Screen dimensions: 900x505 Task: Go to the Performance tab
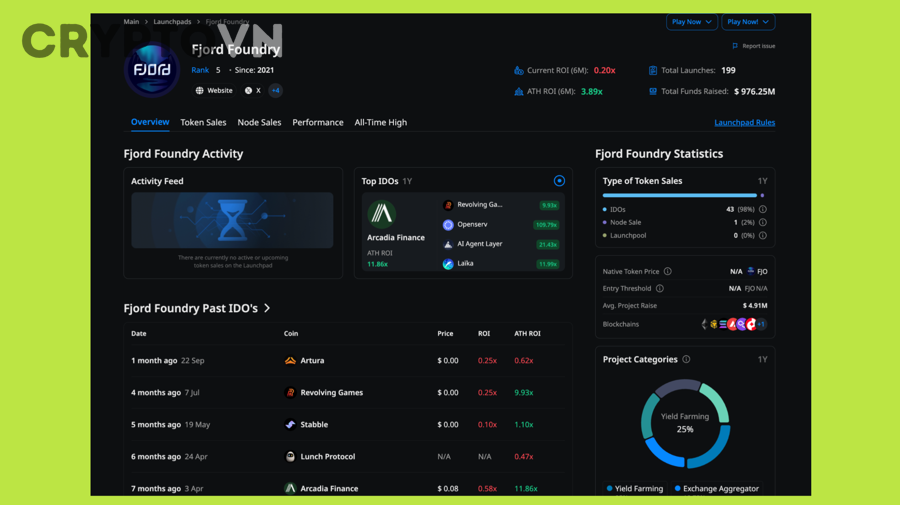click(x=318, y=122)
